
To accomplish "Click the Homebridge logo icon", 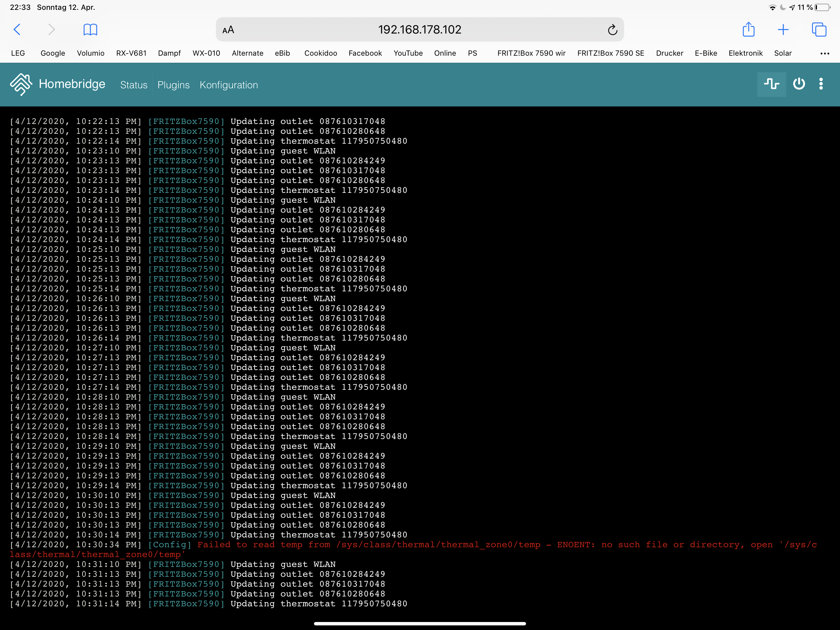I will pos(21,84).
